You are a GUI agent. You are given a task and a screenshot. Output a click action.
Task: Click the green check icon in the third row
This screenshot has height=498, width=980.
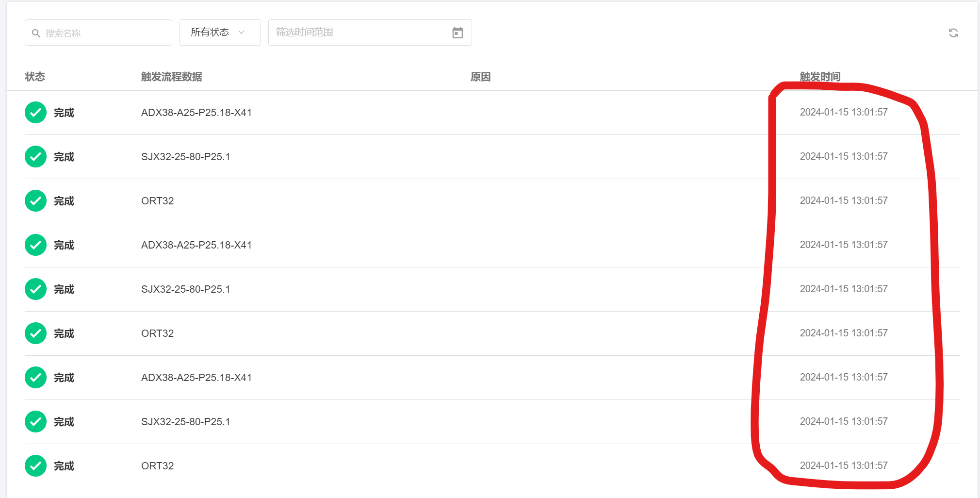click(35, 201)
